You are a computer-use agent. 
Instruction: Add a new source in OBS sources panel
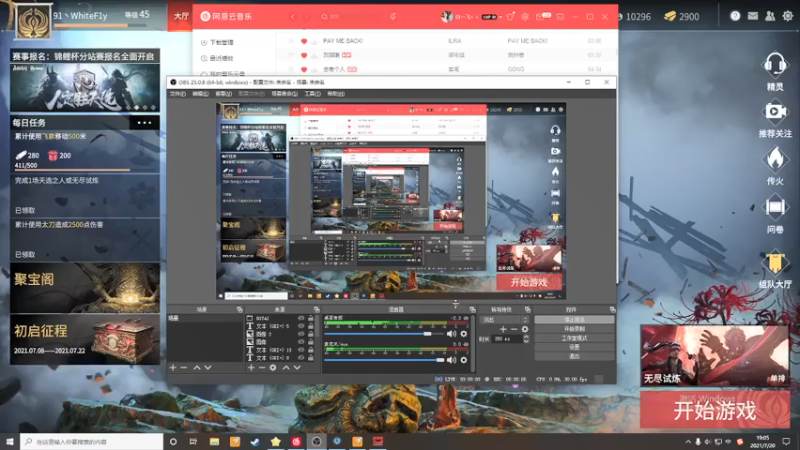[x=251, y=367]
